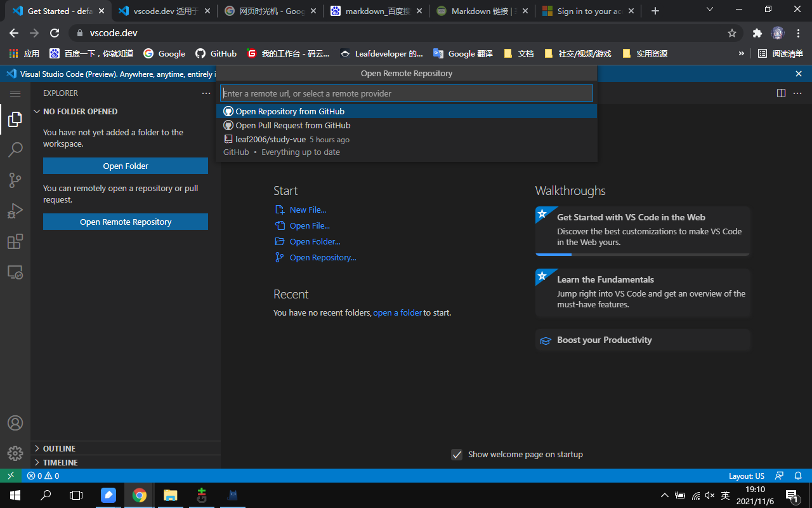The image size is (812, 508).
Task: Open the Source Control view icon
Action: [15, 180]
